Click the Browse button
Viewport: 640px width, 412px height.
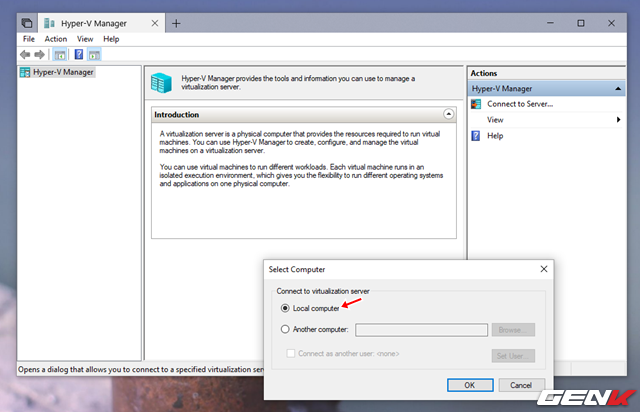(513, 330)
